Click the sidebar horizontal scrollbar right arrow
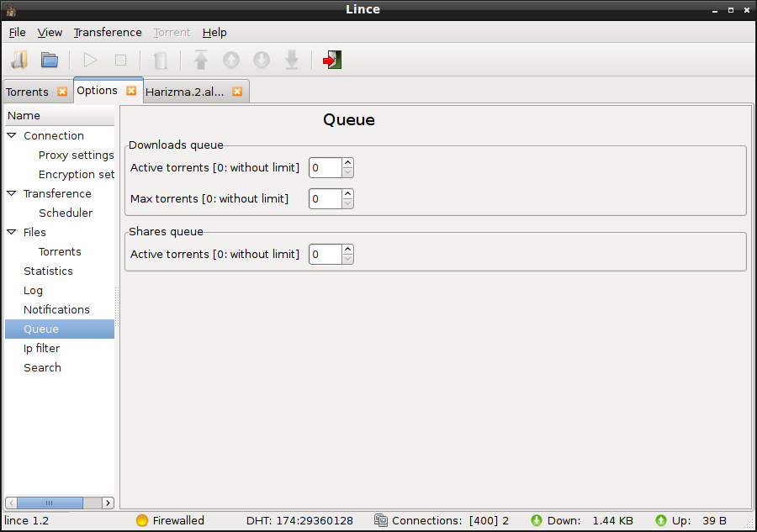This screenshot has width=757, height=532. point(109,503)
